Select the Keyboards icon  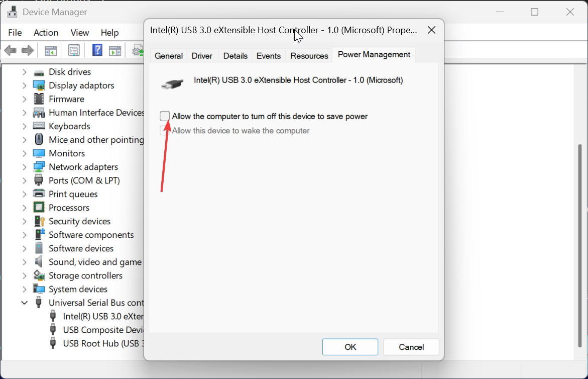coord(39,126)
